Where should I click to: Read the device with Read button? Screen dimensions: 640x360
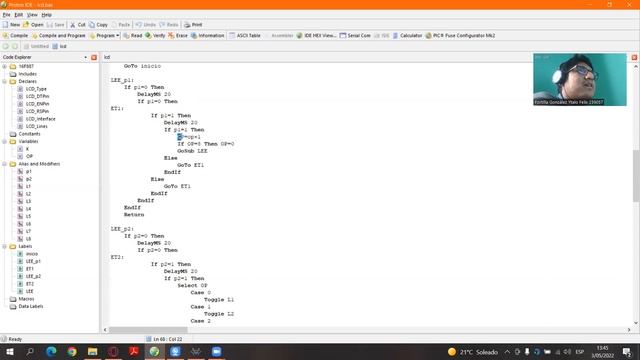pyautogui.click(x=133, y=36)
